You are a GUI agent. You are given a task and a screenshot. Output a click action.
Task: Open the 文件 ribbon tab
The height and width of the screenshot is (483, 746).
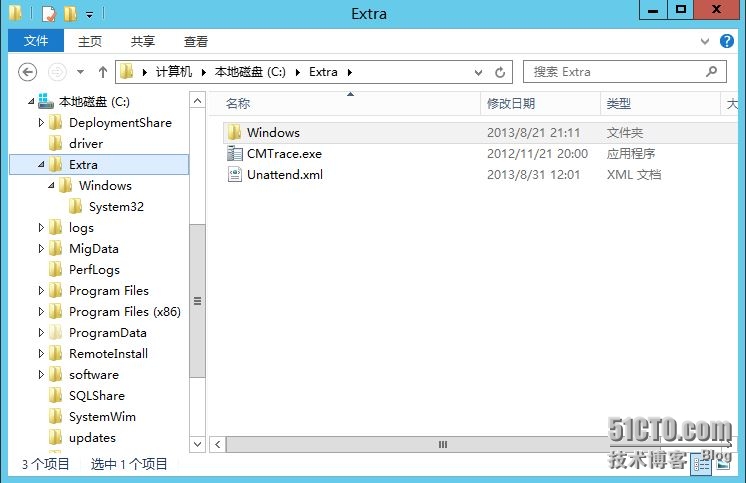tap(36, 41)
